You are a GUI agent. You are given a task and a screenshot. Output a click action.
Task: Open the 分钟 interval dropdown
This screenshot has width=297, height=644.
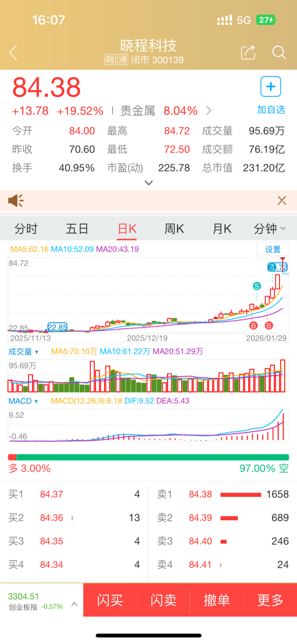click(x=270, y=229)
